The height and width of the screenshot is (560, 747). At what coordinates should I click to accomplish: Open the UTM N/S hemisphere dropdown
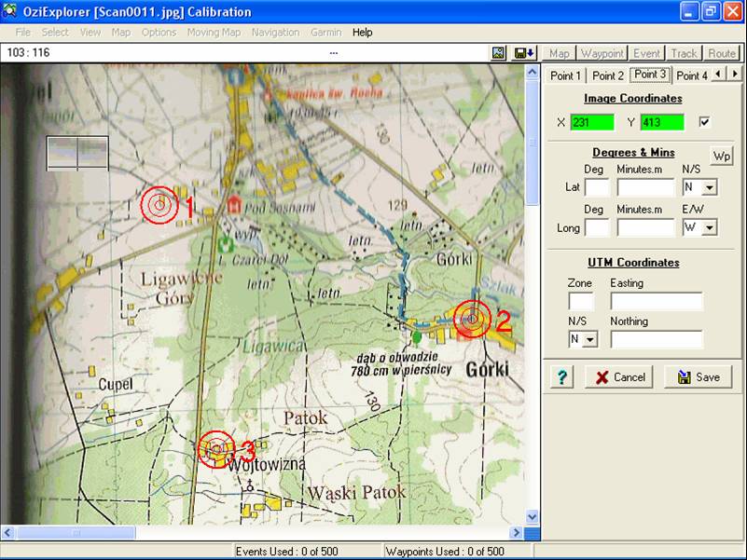pos(590,339)
